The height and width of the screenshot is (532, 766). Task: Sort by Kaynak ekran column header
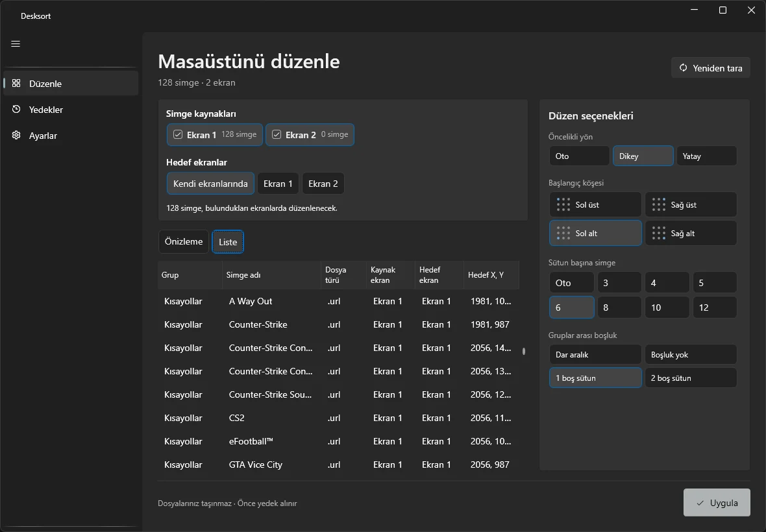point(391,275)
